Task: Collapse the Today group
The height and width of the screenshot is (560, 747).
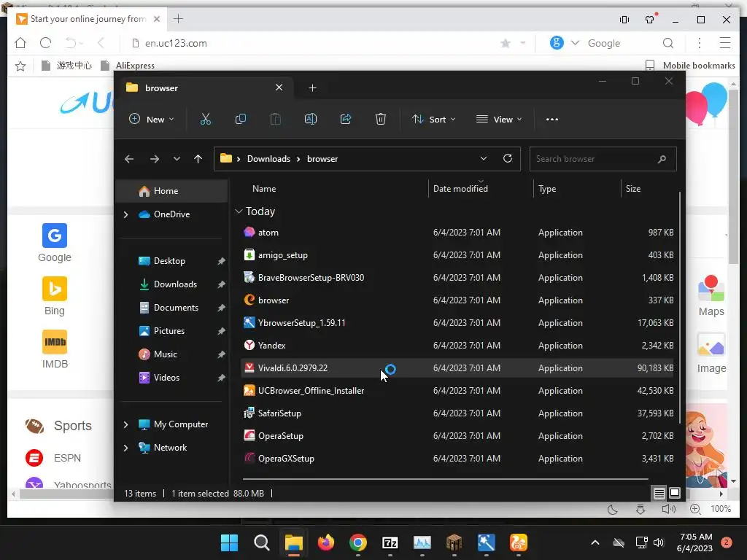Action: [239, 211]
